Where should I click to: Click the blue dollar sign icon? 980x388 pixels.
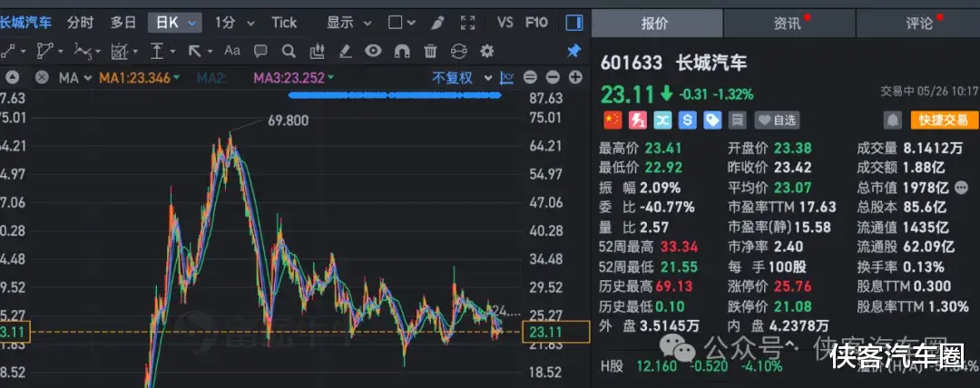coord(688,120)
